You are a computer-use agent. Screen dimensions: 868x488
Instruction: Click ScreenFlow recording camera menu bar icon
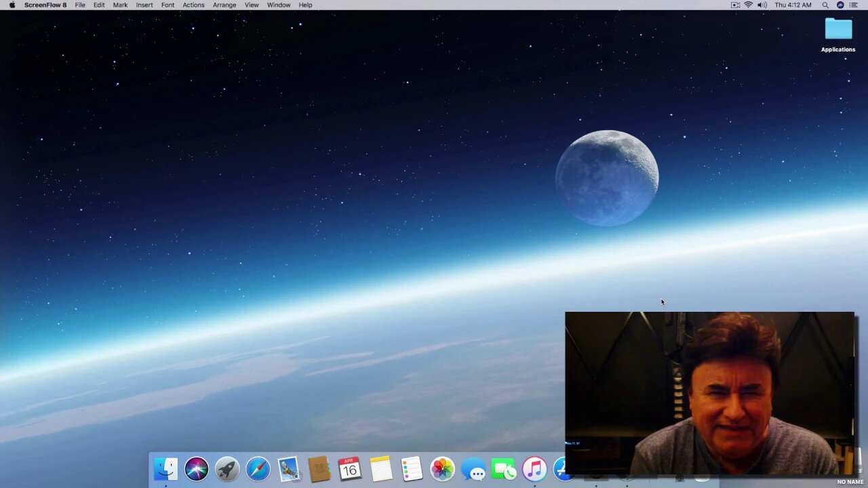point(735,5)
